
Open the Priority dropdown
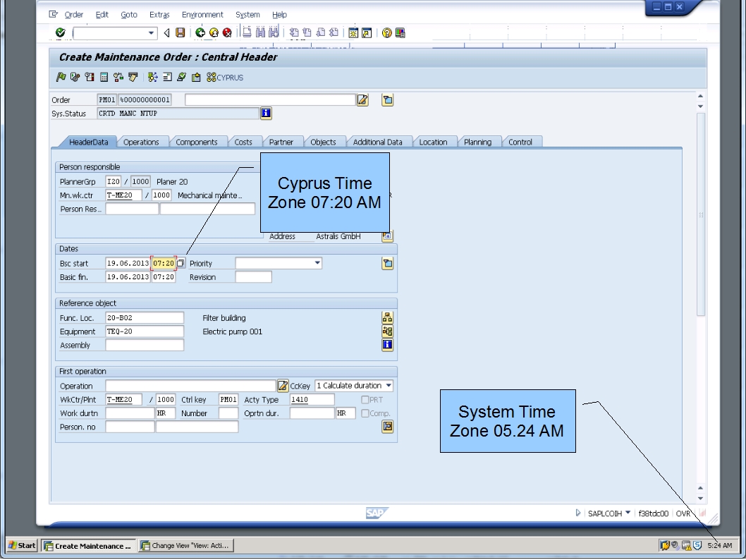point(317,262)
